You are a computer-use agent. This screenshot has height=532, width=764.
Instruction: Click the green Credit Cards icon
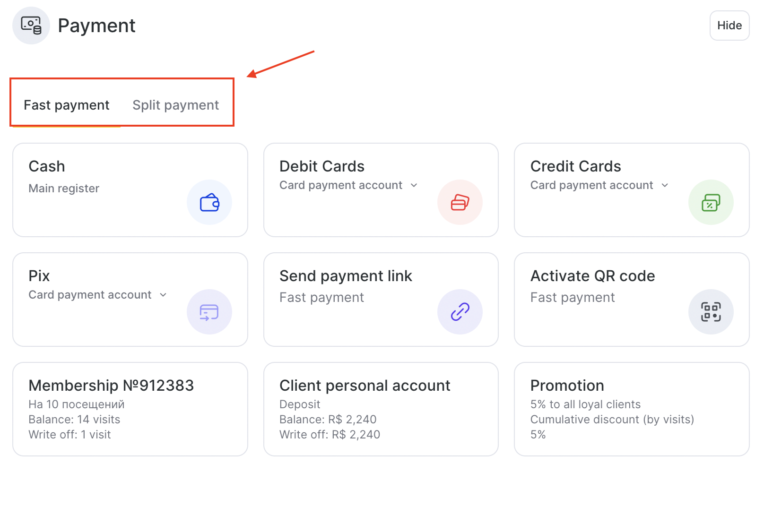(x=711, y=202)
